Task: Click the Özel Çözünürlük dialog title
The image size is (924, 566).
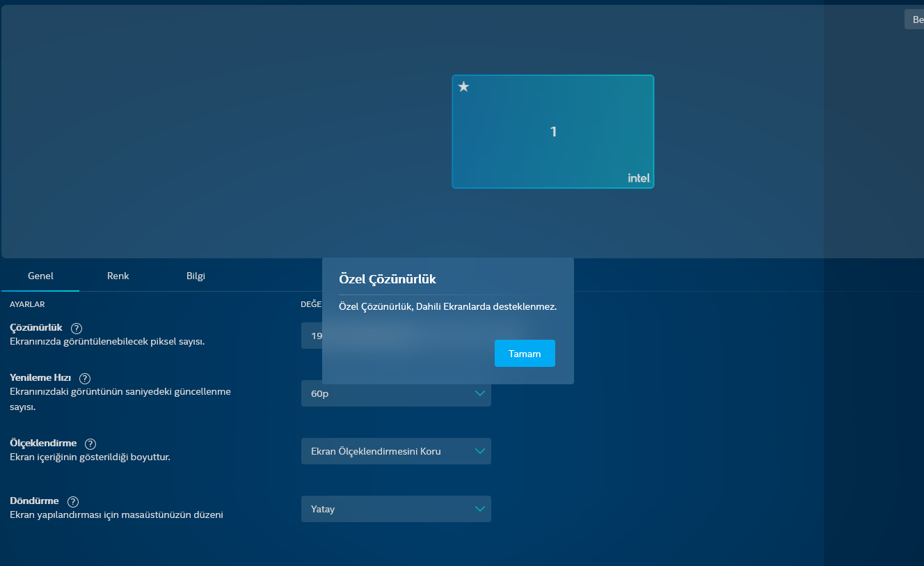Action: [x=387, y=279]
